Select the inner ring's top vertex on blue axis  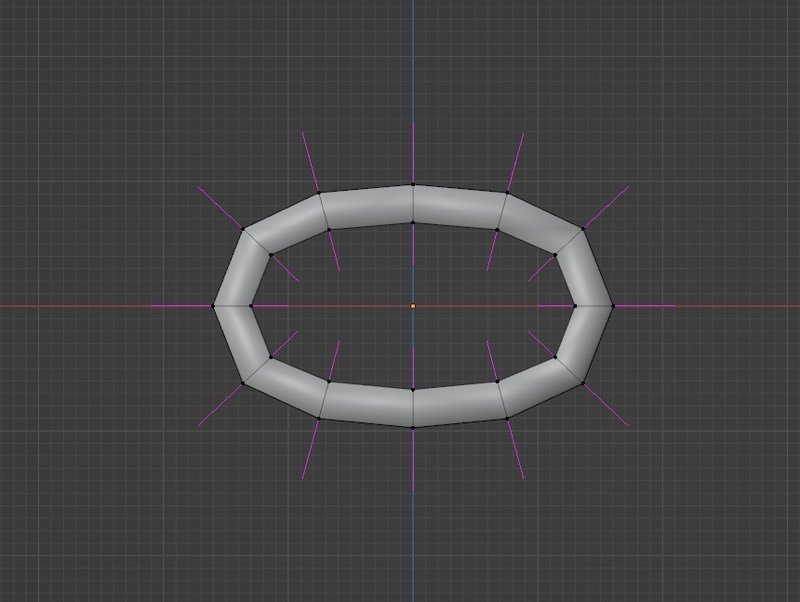tap(413, 222)
